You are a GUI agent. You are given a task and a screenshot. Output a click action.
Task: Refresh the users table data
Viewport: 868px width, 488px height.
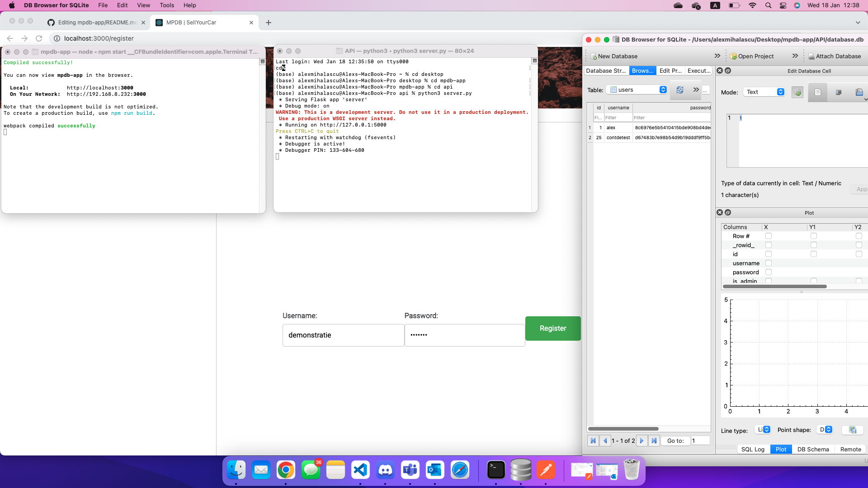[680, 90]
